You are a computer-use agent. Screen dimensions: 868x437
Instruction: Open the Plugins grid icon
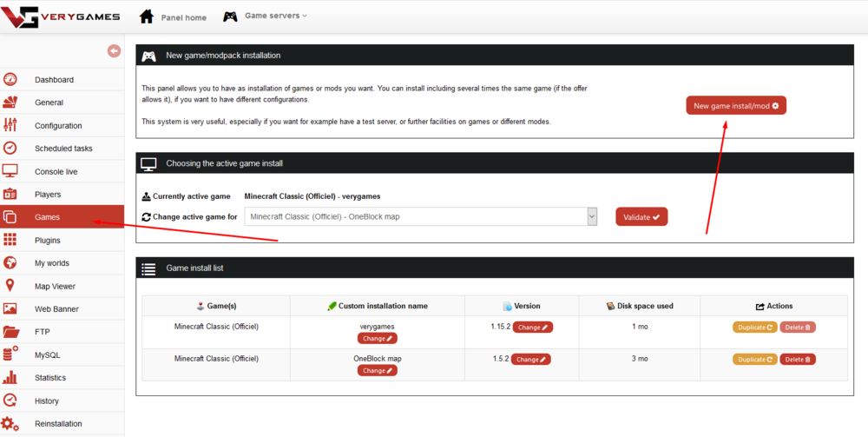click(10, 240)
